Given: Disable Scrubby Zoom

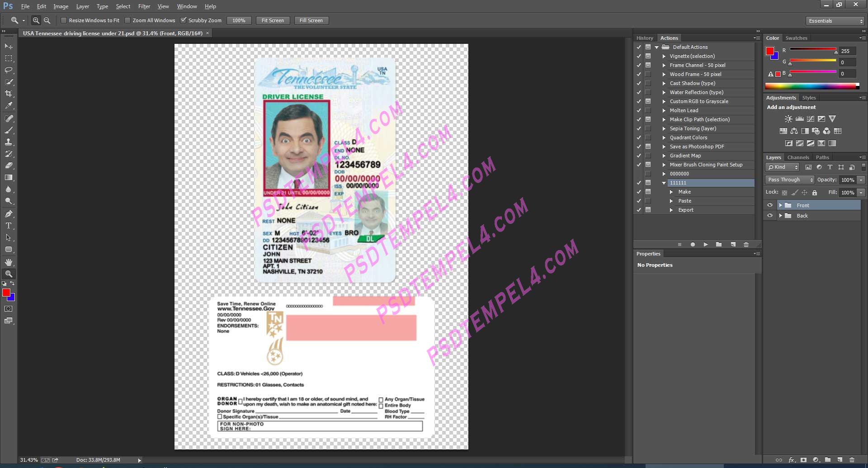Looking at the screenshot, I should click(x=184, y=20).
